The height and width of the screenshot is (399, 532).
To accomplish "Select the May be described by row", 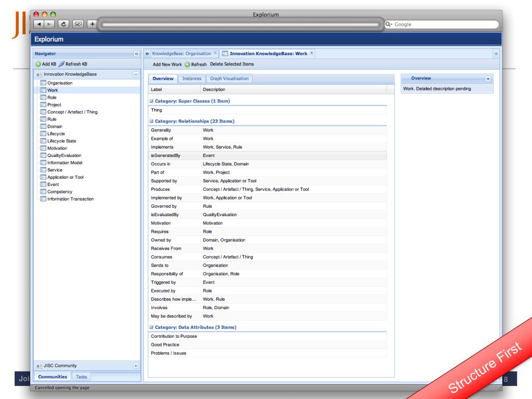I will (268, 316).
